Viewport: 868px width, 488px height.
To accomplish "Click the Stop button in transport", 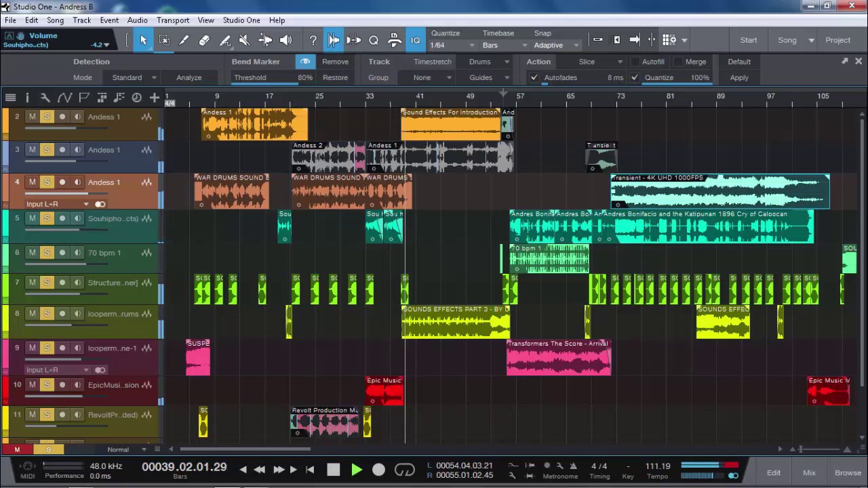I will 333,470.
